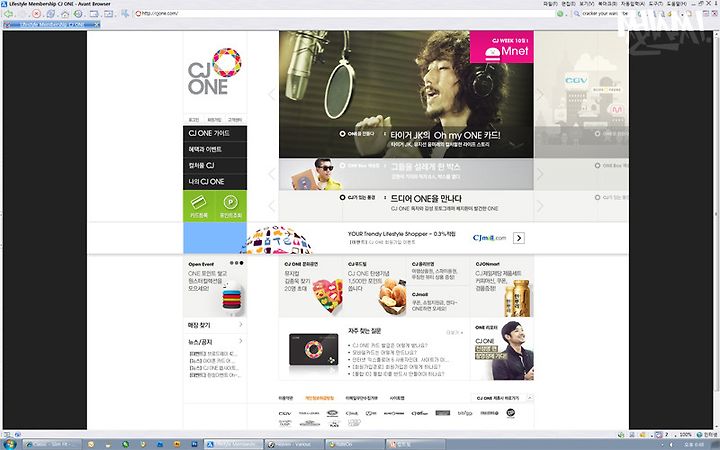Click the CJmall.com logo in banner

(489, 237)
